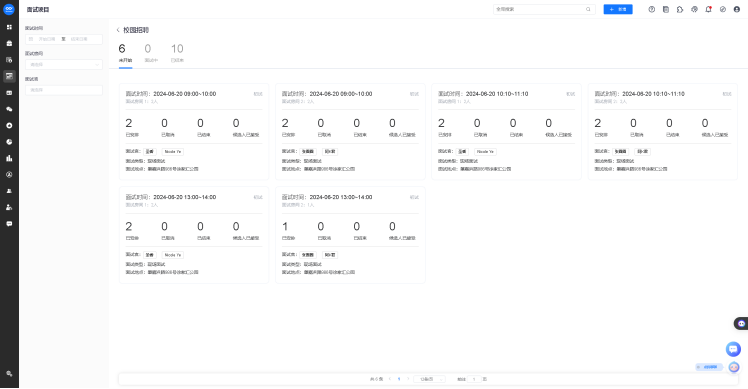Open the circular star icon in sidebar
The width and height of the screenshot is (748, 389).
9,126
